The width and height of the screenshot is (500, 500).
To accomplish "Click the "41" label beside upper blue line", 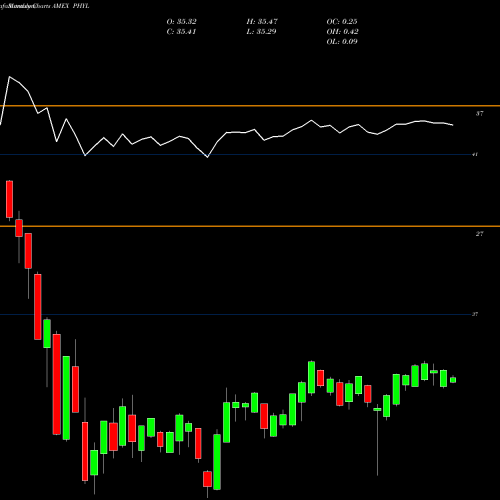I will [x=475, y=154].
